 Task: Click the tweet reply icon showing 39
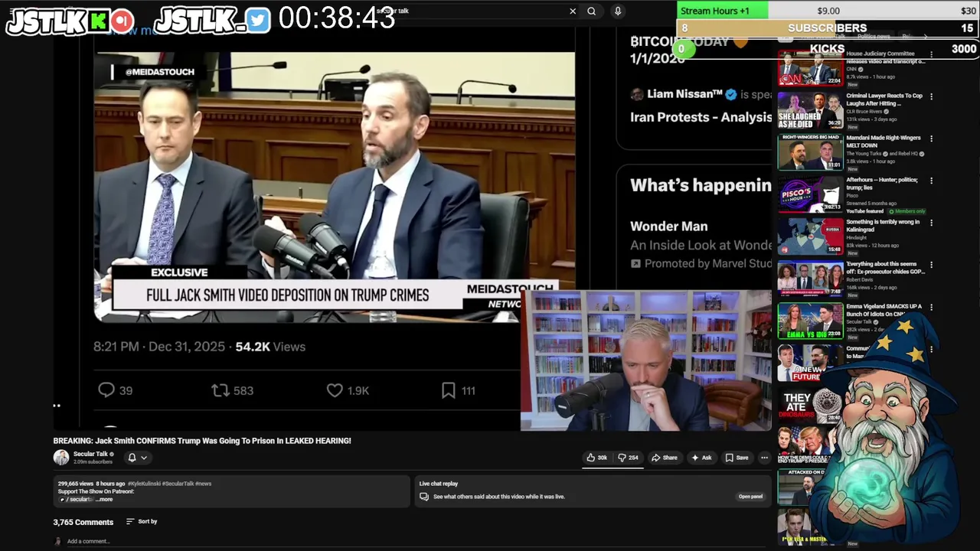[106, 390]
